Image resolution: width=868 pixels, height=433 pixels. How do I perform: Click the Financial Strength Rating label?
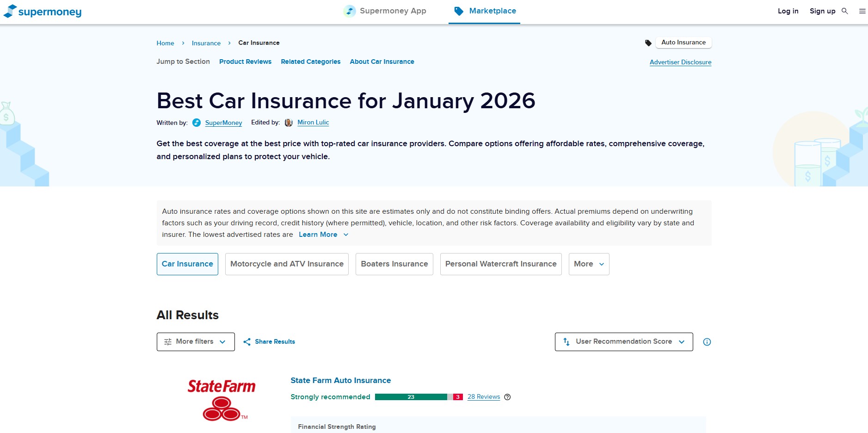pyautogui.click(x=337, y=427)
